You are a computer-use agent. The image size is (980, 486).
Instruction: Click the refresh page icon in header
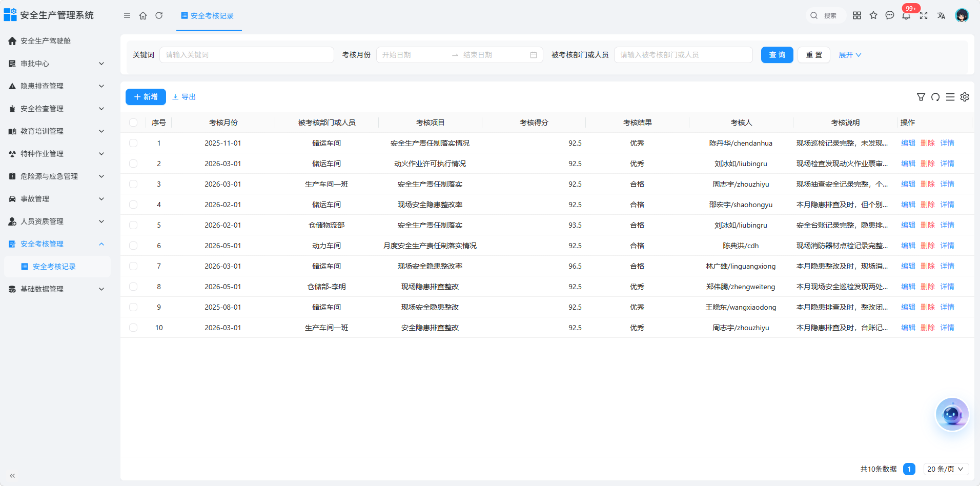click(x=159, y=15)
